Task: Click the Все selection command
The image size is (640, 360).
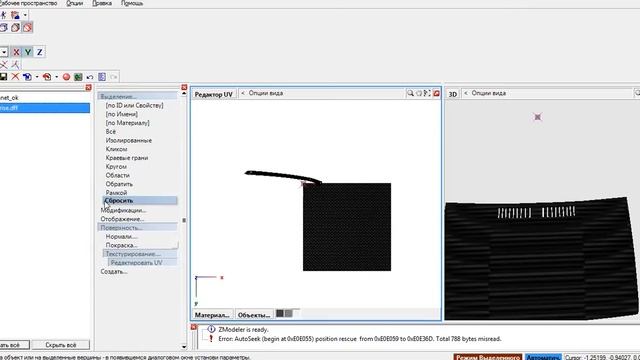Action: (111, 131)
